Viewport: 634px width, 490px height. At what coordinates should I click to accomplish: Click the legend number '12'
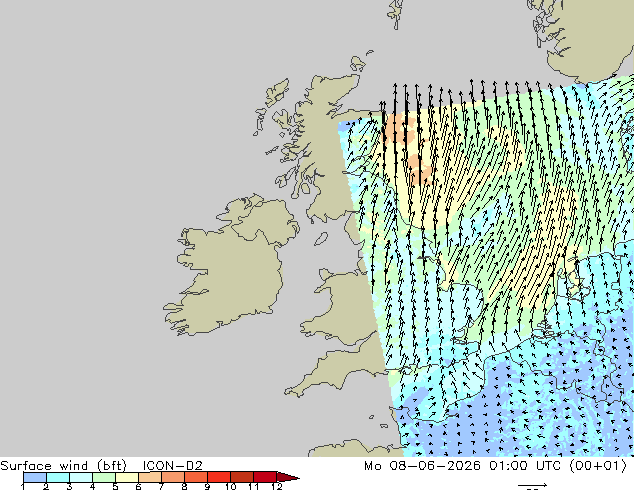click(x=277, y=486)
